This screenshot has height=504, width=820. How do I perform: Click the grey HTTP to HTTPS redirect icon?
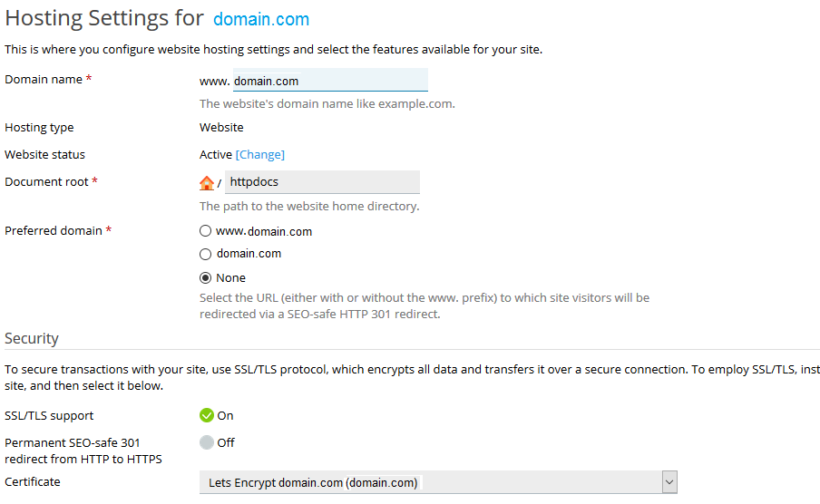pyautogui.click(x=207, y=443)
